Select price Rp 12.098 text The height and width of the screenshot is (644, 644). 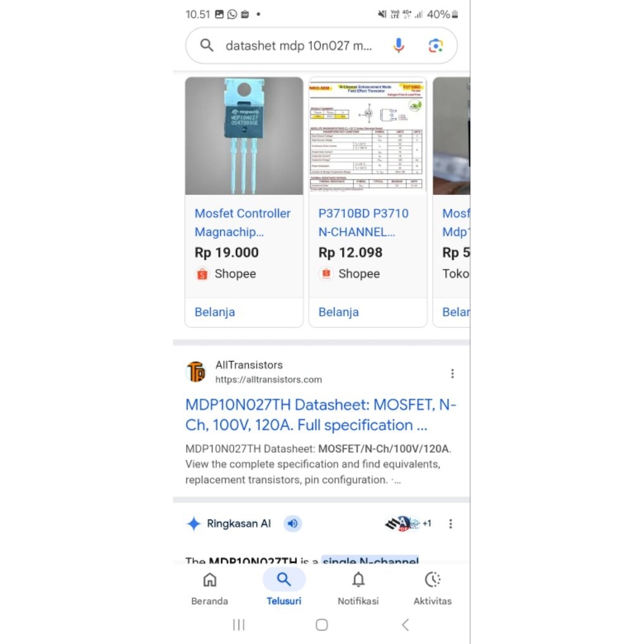[x=350, y=252]
